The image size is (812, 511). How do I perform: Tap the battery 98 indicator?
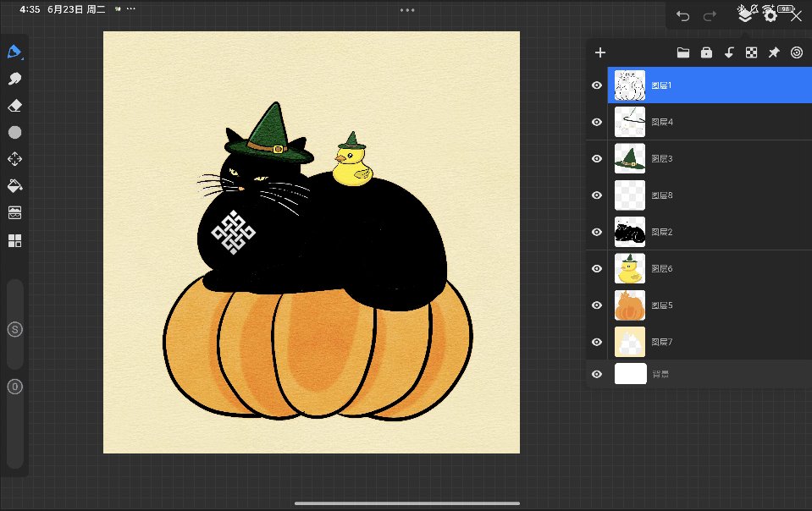(x=786, y=8)
